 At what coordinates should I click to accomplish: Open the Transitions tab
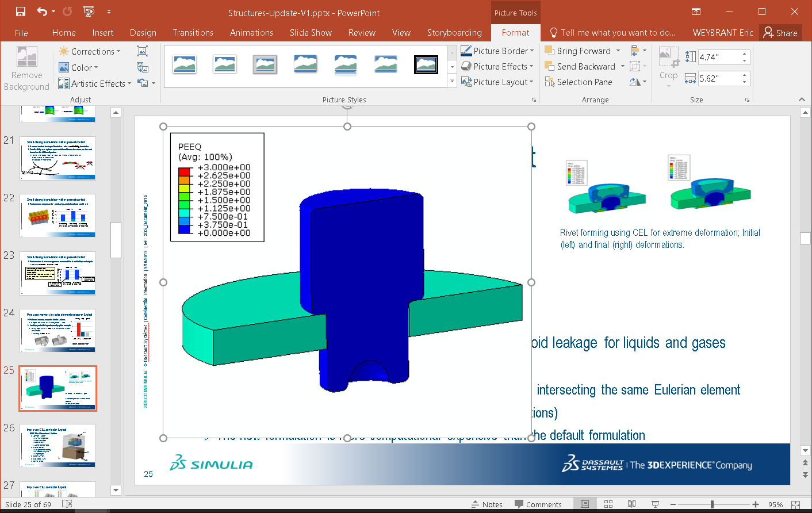193,33
